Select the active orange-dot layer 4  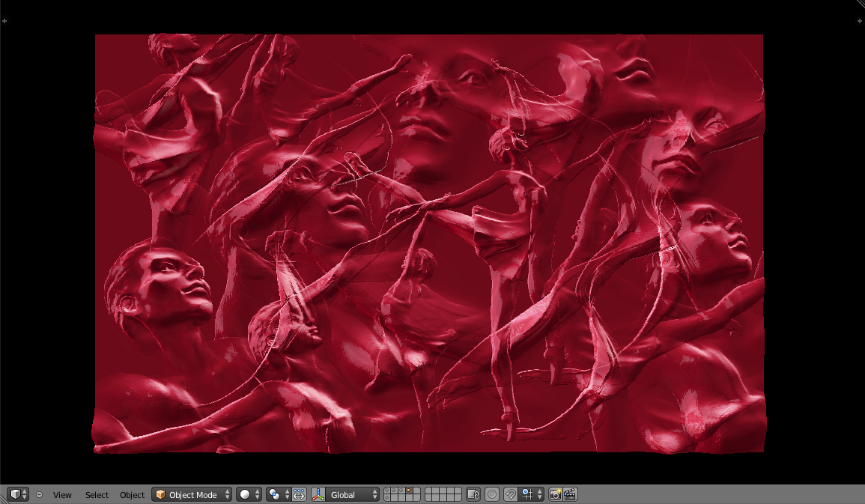coord(409,491)
